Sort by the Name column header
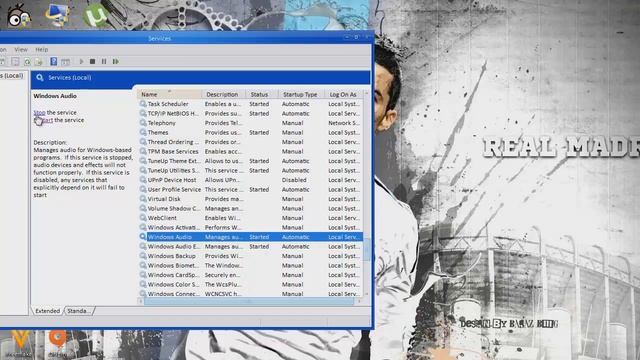The height and width of the screenshot is (360, 640). [x=169, y=94]
